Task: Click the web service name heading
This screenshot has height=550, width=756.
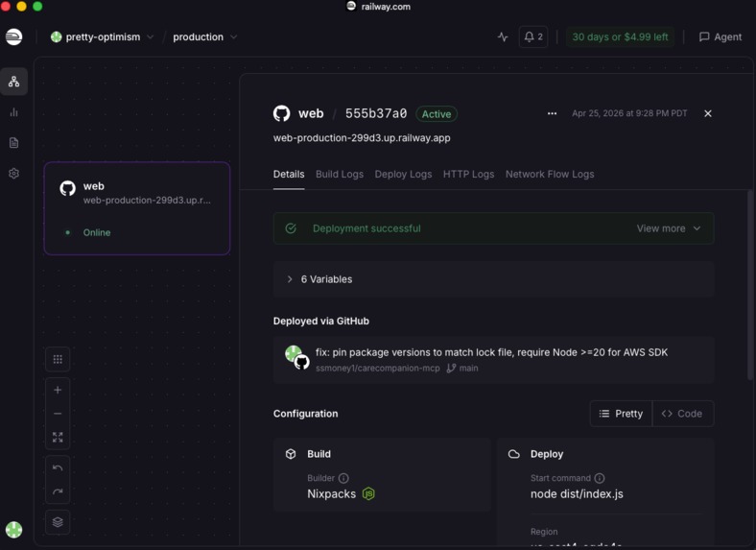Action: point(311,113)
